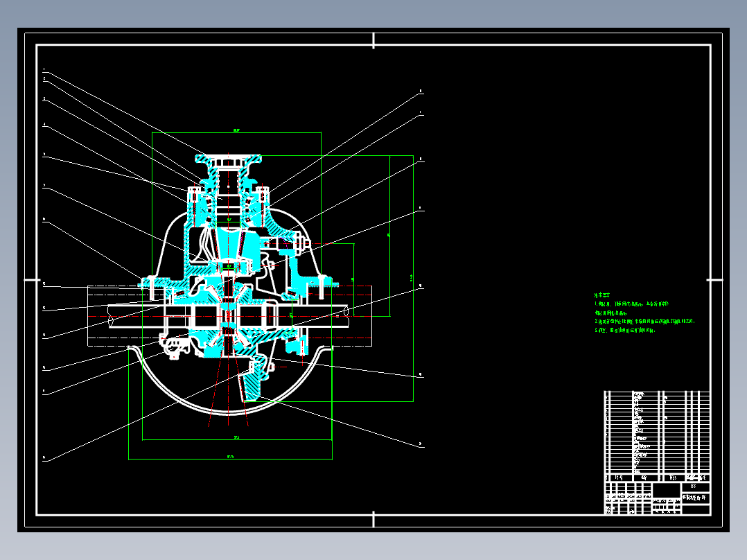
Task: Select the right edge centering mark on frame
Action: 714,280
